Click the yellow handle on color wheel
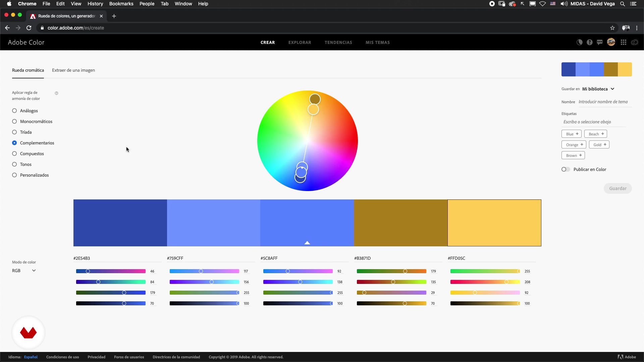The image size is (644, 362). coord(313,110)
